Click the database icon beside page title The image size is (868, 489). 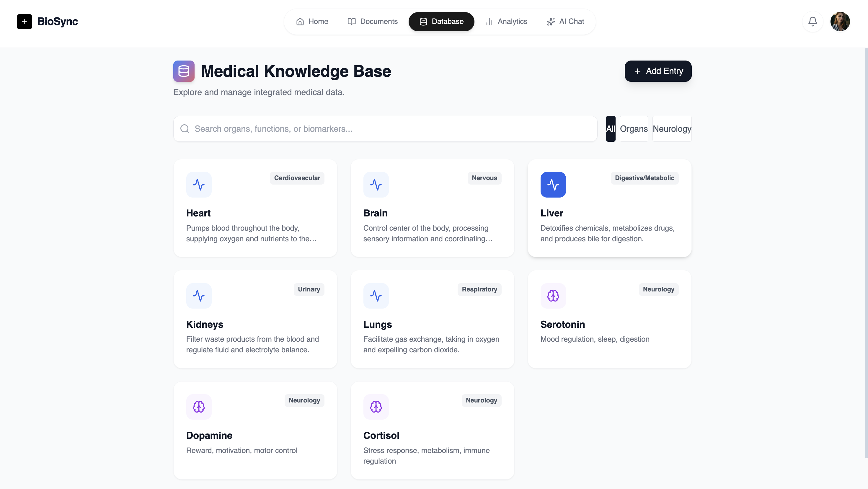[184, 71]
